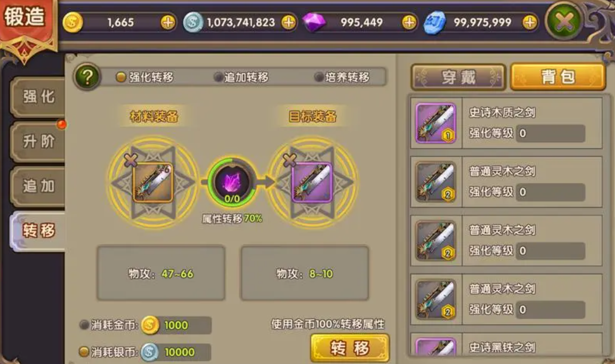Click the yellow 转移 button
Viewport: 615px width, 364px height.
pos(350,348)
